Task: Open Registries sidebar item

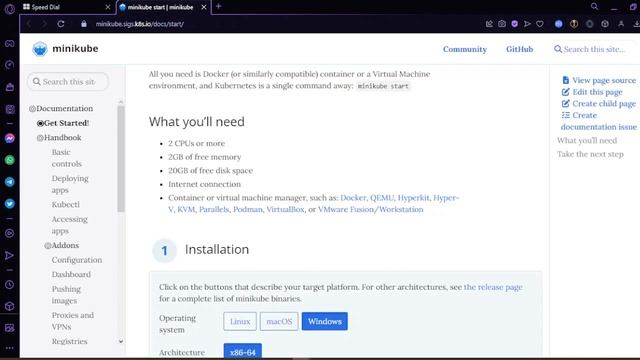Action: pos(69,341)
